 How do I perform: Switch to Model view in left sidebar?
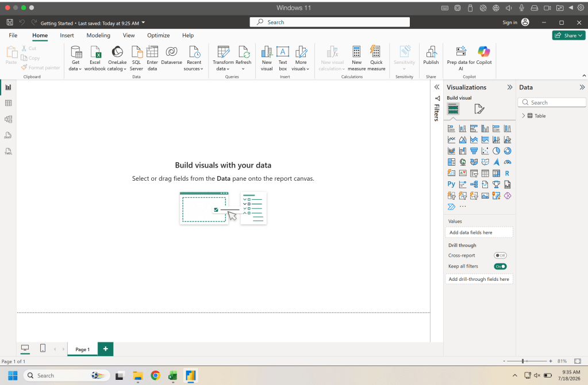coord(8,120)
